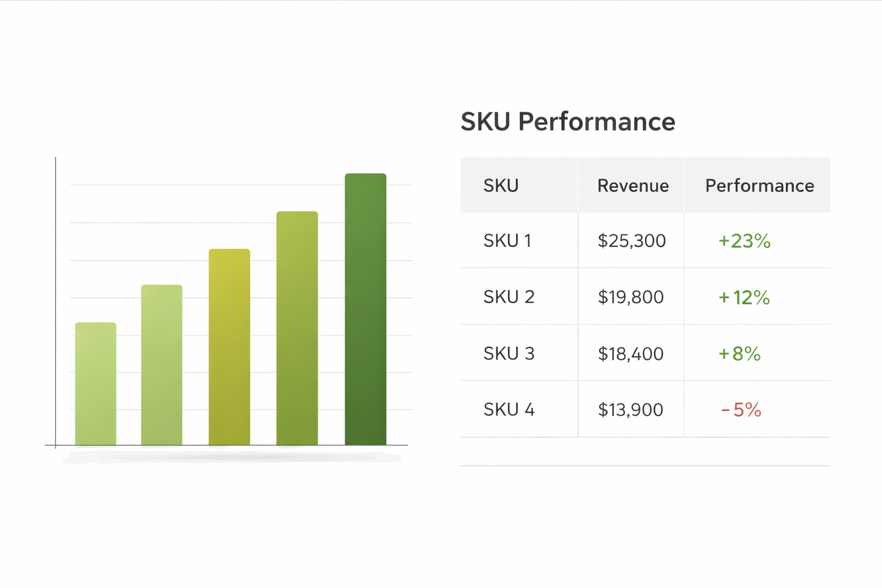This screenshot has height=588, width=882.
Task: Select the $13,900 revenue cell
Action: (630, 409)
